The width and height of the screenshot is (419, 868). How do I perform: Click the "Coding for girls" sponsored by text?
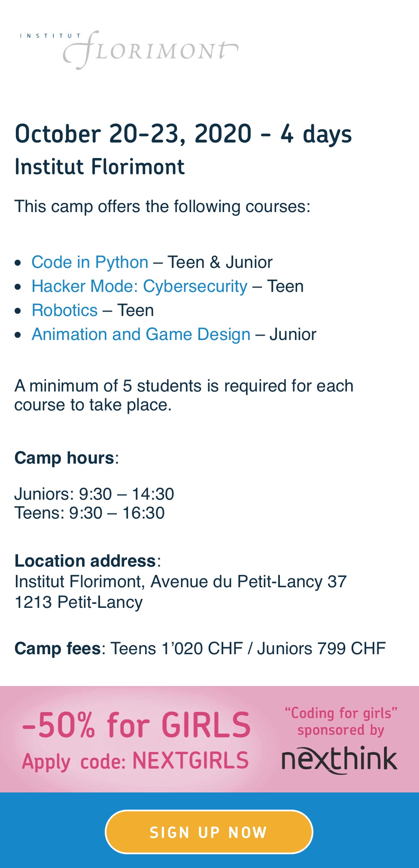click(x=341, y=721)
